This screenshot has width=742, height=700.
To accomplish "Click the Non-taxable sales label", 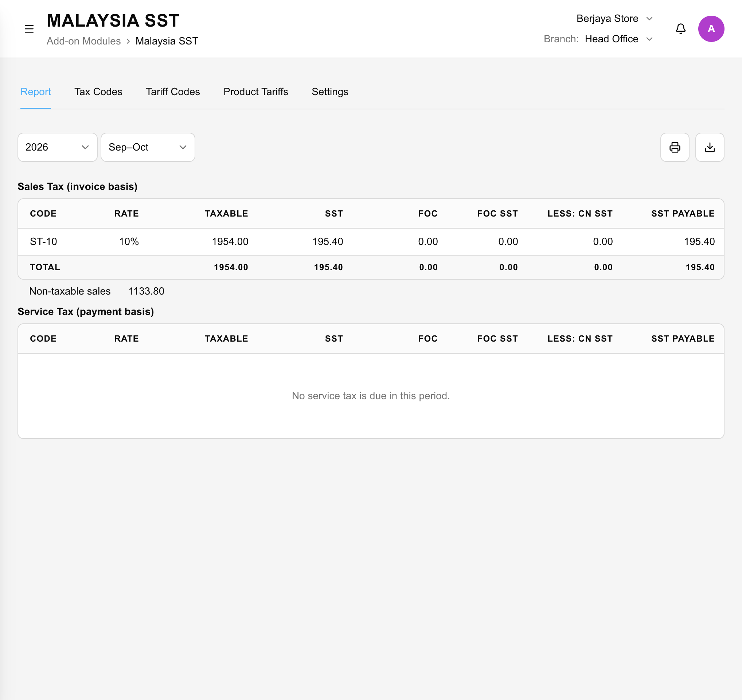I will (x=70, y=291).
